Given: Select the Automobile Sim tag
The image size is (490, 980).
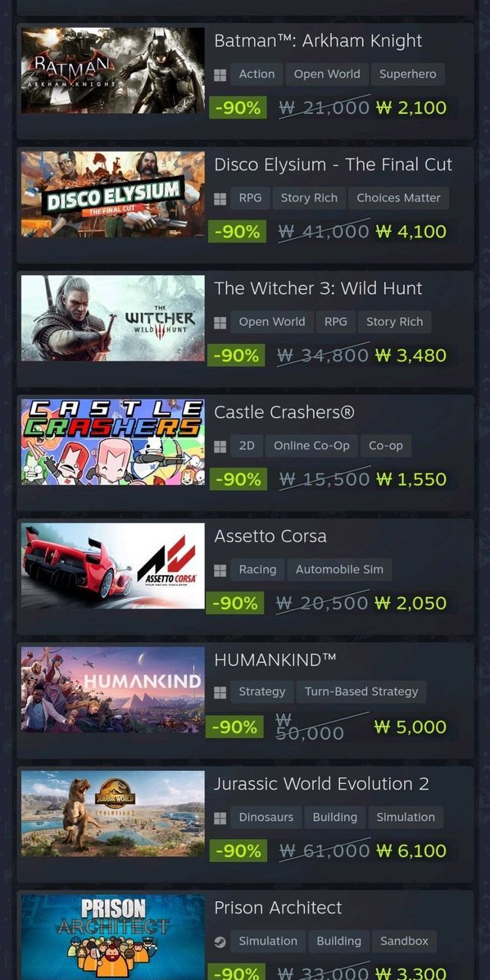Looking at the screenshot, I should (x=339, y=570).
